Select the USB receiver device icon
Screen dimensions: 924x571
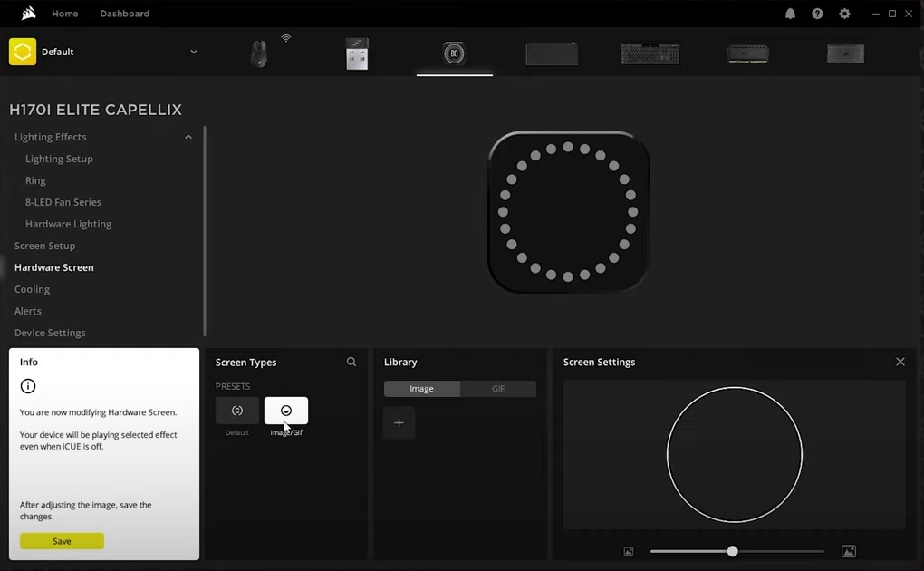click(x=356, y=53)
